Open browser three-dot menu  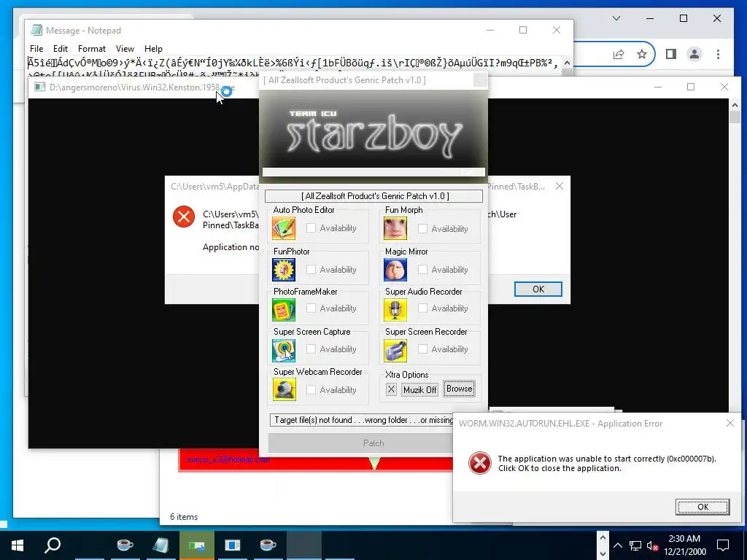(x=718, y=54)
